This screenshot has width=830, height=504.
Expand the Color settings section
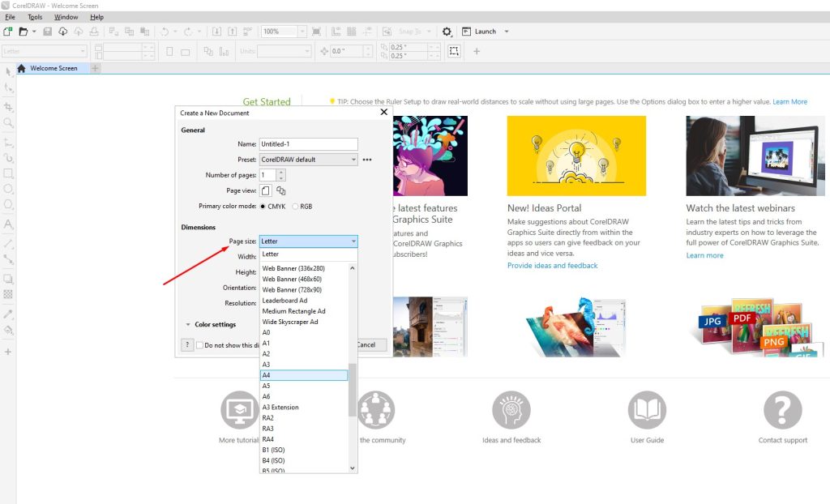click(188, 325)
